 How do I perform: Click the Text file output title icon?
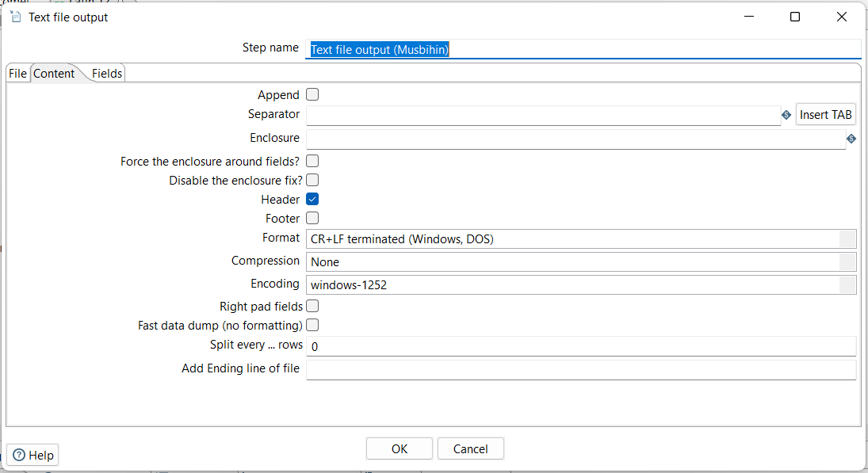tap(16, 17)
